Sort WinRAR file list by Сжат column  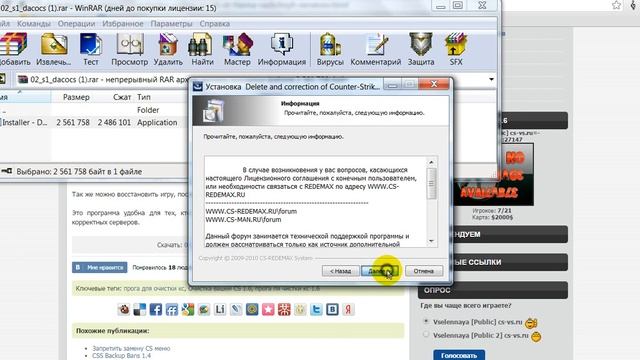click(x=122, y=97)
